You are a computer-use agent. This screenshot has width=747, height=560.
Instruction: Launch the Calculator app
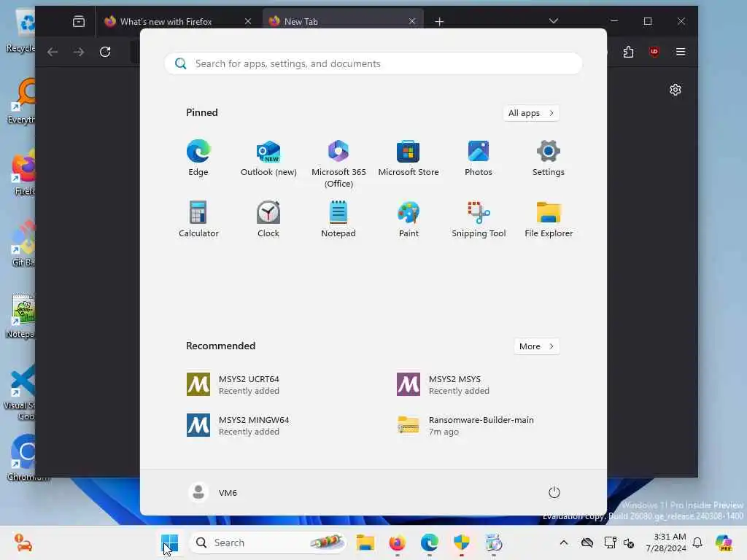[198, 219]
